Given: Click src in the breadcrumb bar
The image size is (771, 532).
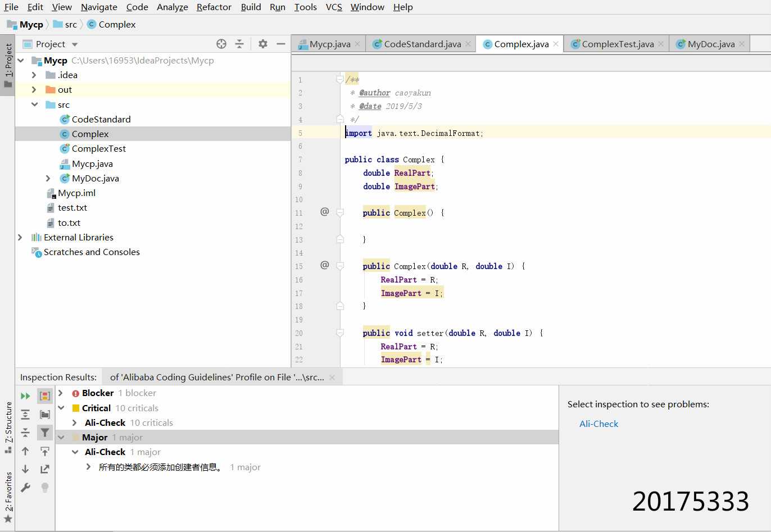Looking at the screenshot, I should (71, 24).
